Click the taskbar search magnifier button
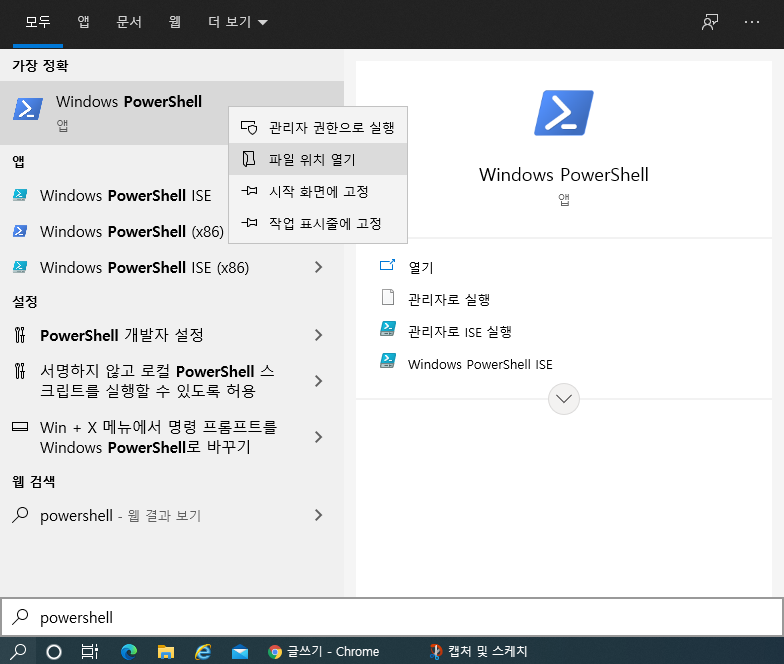784x664 pixels. (x=18, y=651)
